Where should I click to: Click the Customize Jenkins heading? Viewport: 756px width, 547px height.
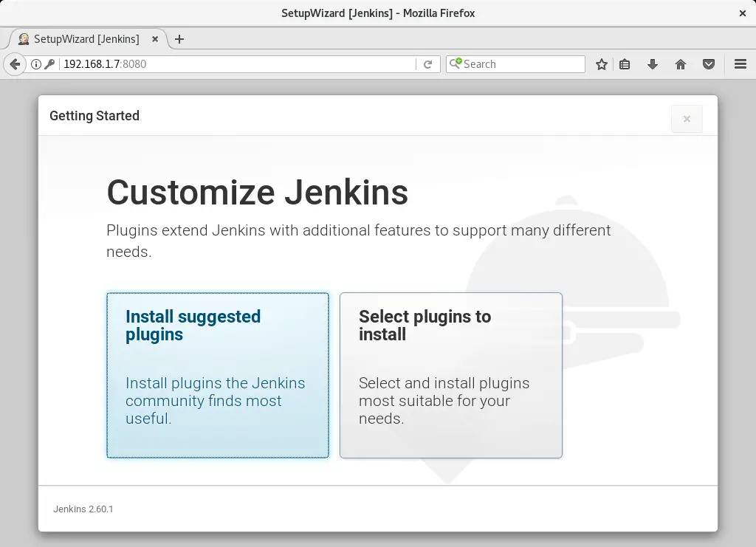[258, 192]
